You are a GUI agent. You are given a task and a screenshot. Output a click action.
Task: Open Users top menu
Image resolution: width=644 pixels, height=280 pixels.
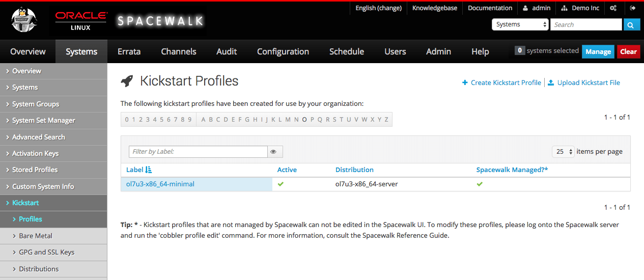click(x=395, y=51)
